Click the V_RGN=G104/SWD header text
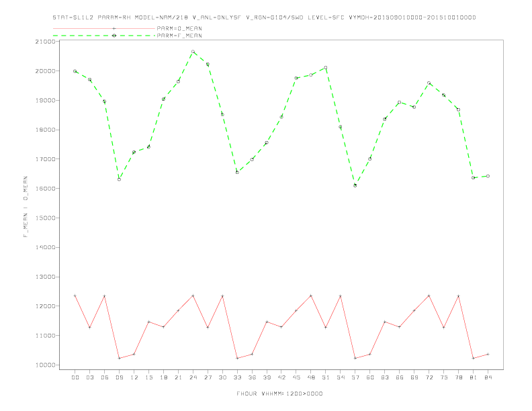 click(x=275, y=17)
